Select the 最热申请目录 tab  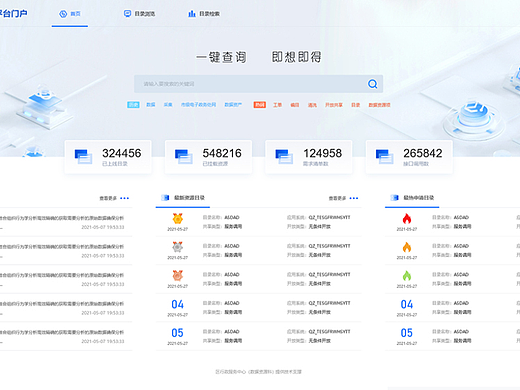[412, 198]
